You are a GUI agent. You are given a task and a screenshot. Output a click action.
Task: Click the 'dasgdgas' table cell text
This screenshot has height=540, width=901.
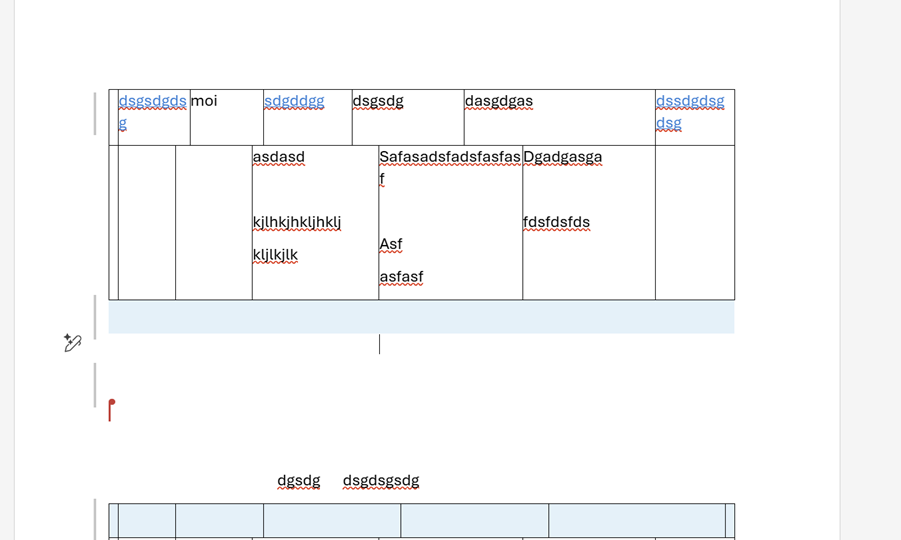(x=499, y=101)
